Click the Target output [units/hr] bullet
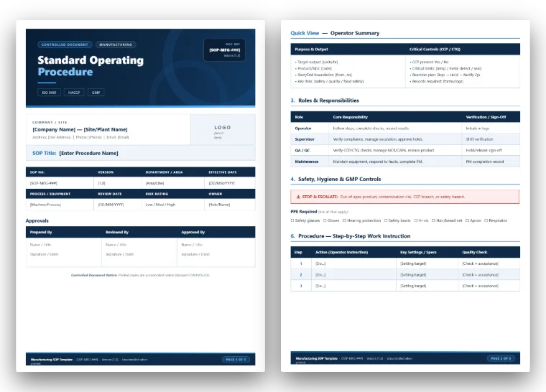Screen dimensions: 546x392 point(317,62)
